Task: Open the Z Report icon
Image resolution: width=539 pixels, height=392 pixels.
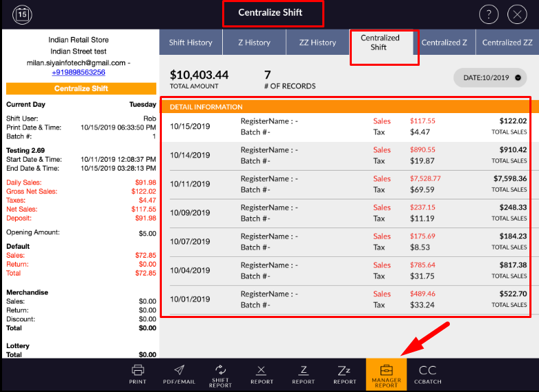Action: pyautogui.click(x=303, y=374)
